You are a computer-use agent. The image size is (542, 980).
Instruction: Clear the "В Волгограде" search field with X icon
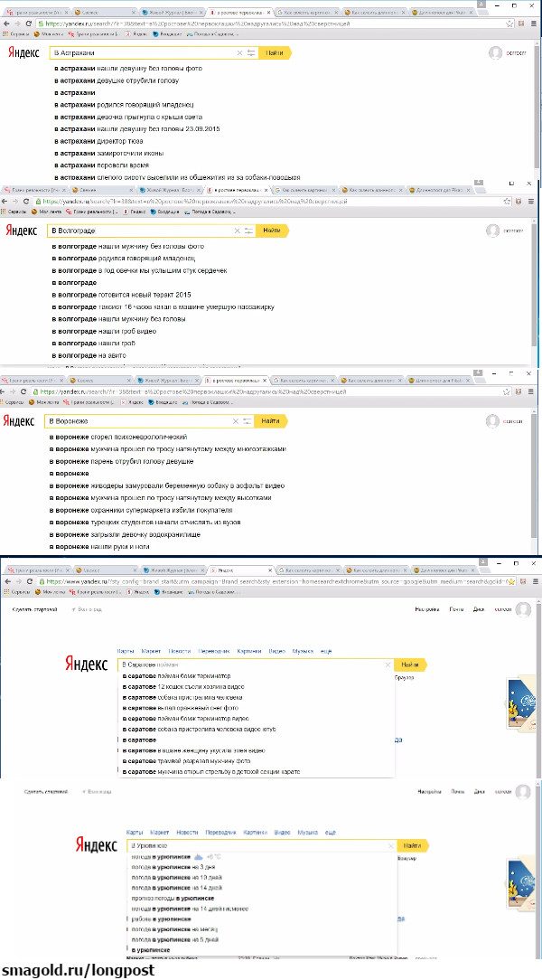[x=237, y=231]
